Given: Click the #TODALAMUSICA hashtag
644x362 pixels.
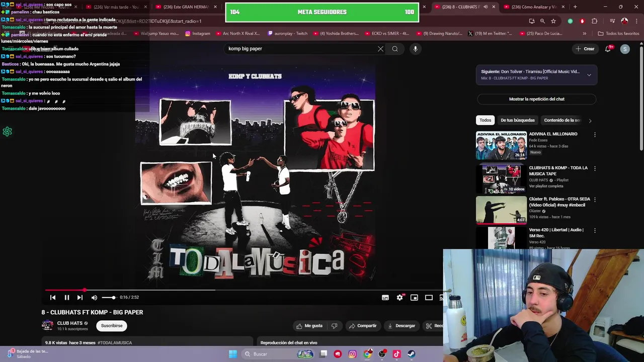Looking at the screenshot, I should coord(115,343).
